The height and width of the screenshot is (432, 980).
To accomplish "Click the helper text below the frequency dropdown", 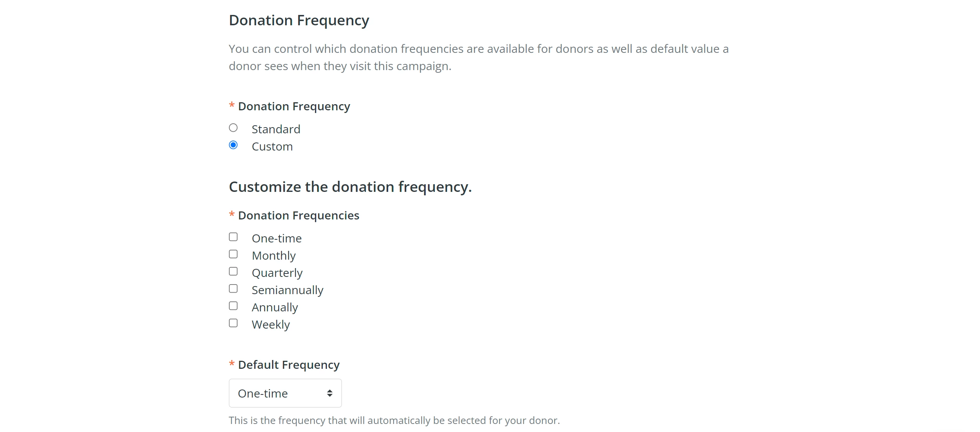I will coord(394,420).
